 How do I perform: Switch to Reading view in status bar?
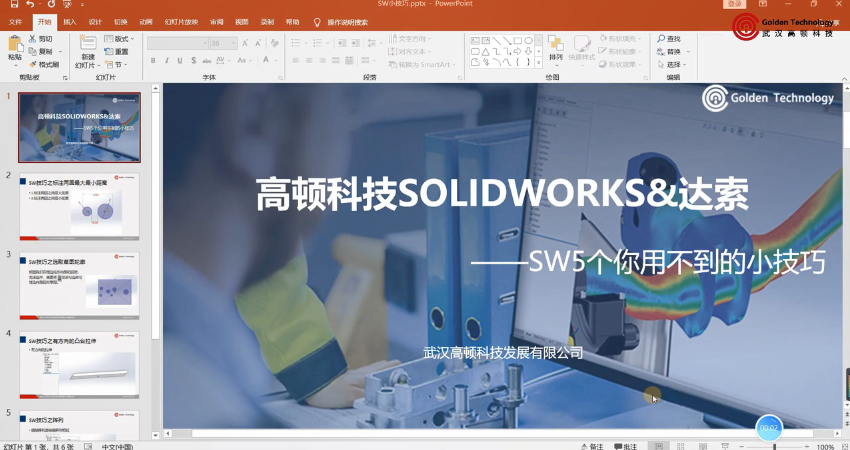(x=703, y=446)
